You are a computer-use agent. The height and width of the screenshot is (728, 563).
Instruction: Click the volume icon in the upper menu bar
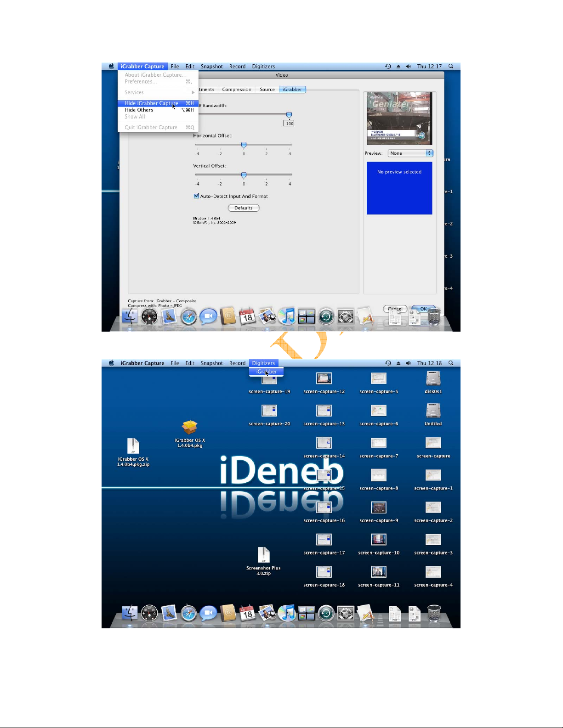(408, 66)
